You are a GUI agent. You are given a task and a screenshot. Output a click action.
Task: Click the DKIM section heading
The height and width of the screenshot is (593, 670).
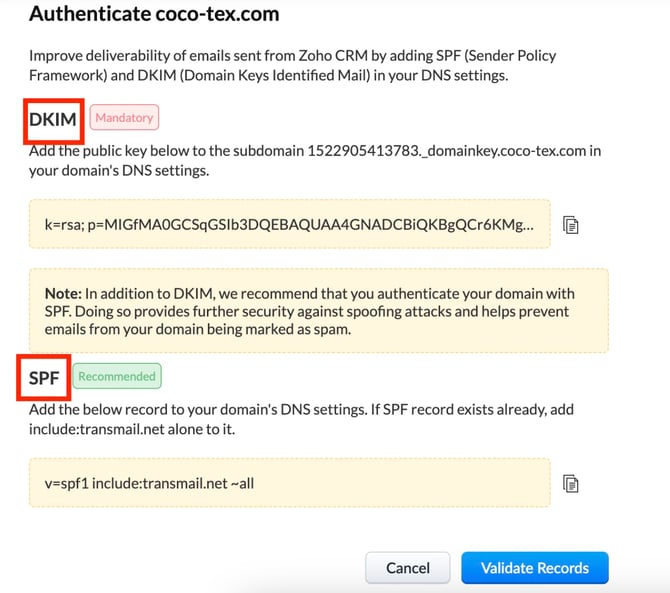pyautogui.click(x=53, y=119)
